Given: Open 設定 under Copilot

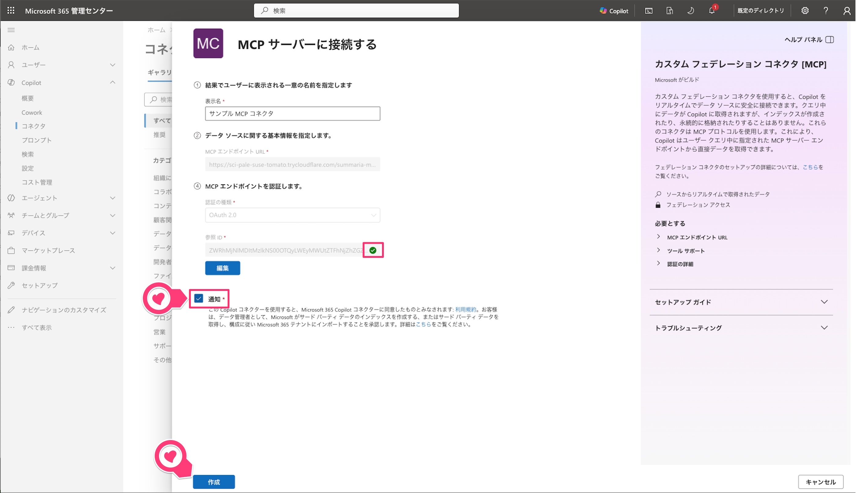Looking at the screenshot, I should (28, 168).
